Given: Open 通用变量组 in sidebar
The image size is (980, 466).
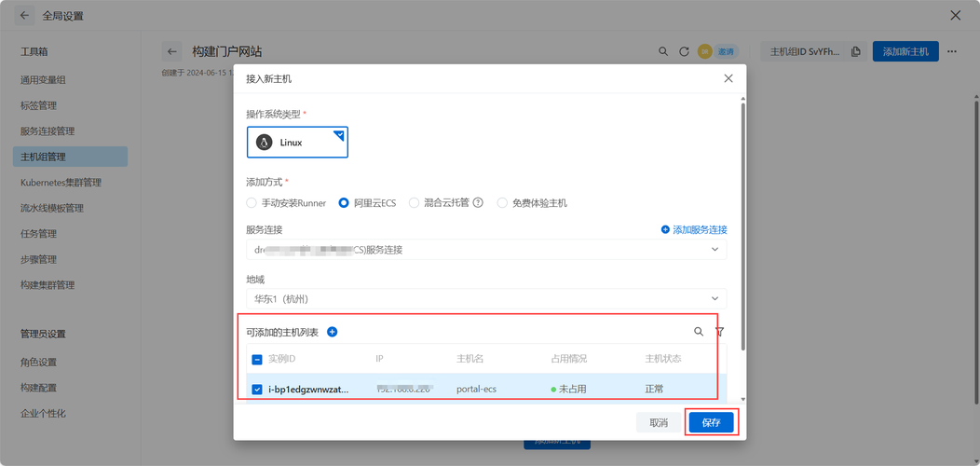Looking at the screenshot, I should click(43, 79).
